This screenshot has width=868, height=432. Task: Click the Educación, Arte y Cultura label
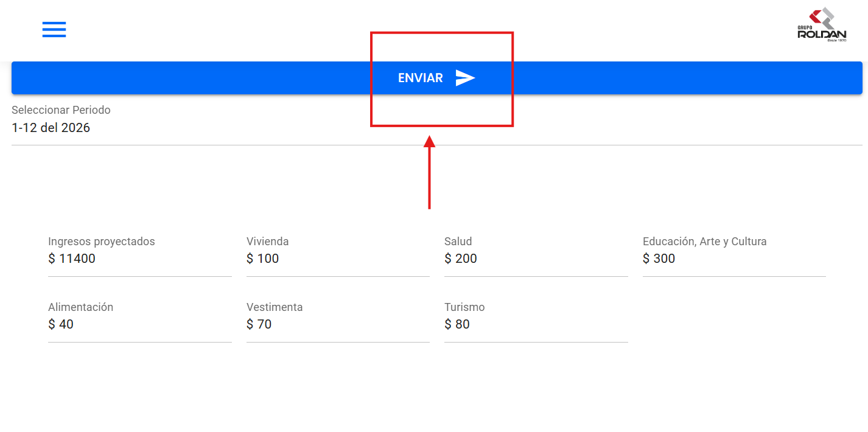click(x=705, y=242)
